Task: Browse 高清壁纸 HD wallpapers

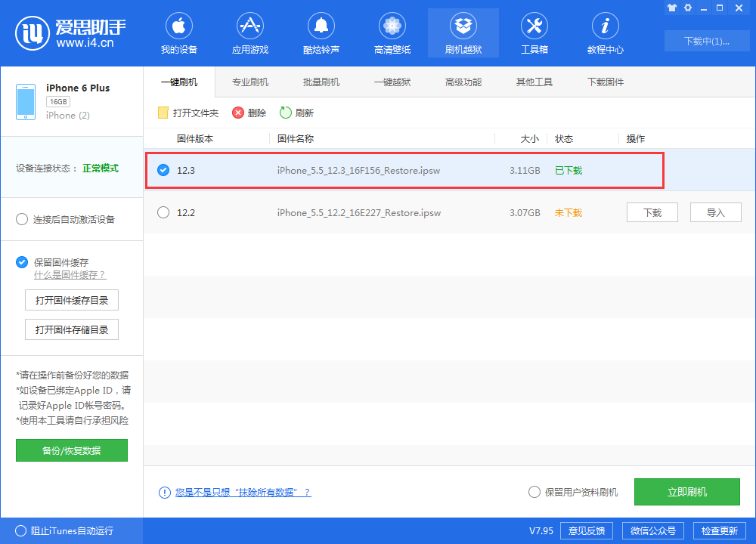Action: click(392, 32)
